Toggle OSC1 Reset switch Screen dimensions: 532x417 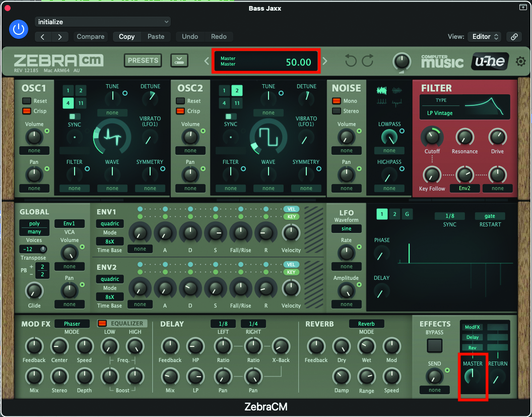coord(27,101)
